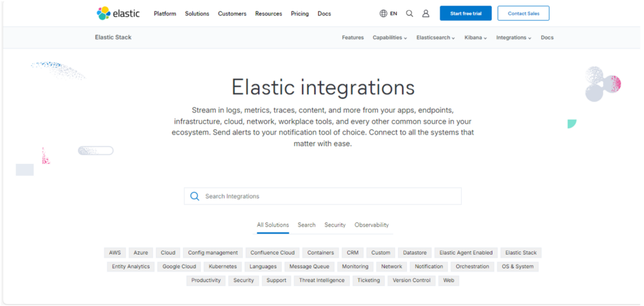Switch to the Observability tab

pyautogui.click(x=372, y=225)
